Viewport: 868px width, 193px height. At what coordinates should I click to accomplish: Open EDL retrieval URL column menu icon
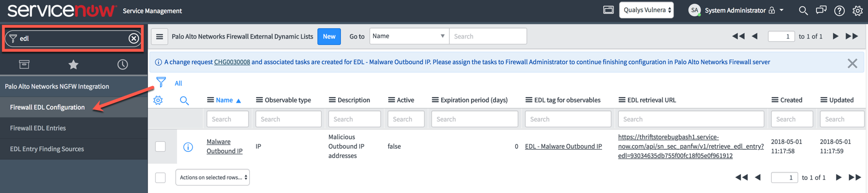[x=622, y=100]
